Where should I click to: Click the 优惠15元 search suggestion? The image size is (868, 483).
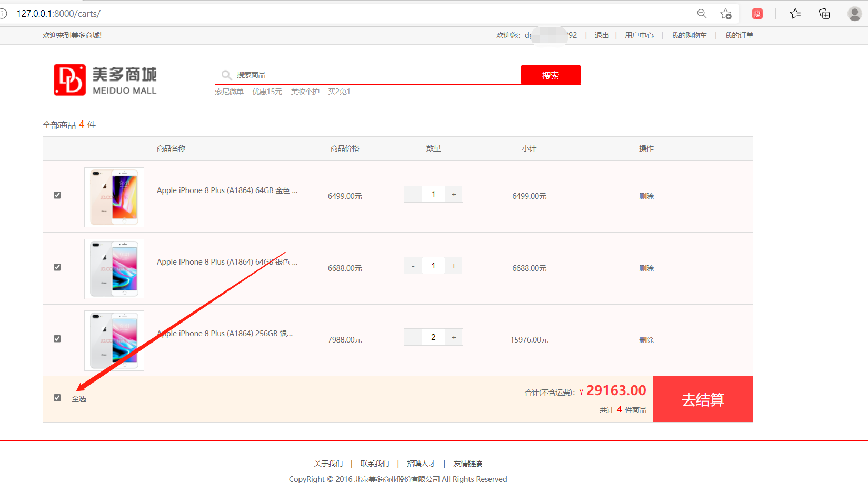coord(267,92)
